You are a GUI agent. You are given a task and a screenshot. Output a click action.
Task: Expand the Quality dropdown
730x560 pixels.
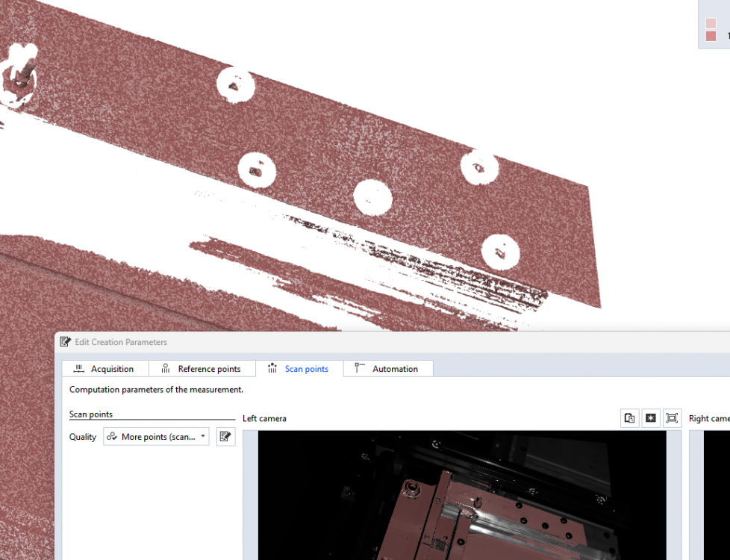pyautogui.click(x=156, y=437)
